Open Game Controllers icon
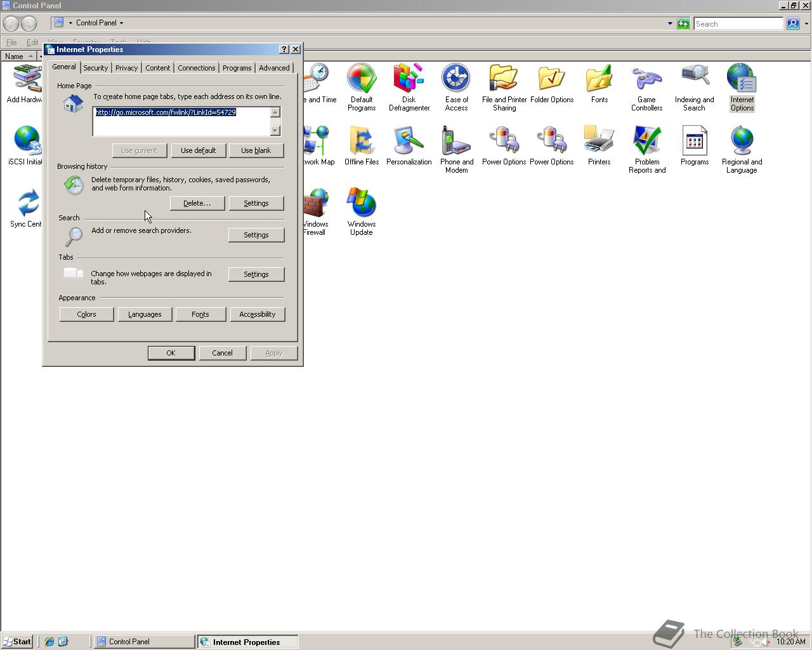The height and width of the screenshot is (650, 812). click(646, 87)
